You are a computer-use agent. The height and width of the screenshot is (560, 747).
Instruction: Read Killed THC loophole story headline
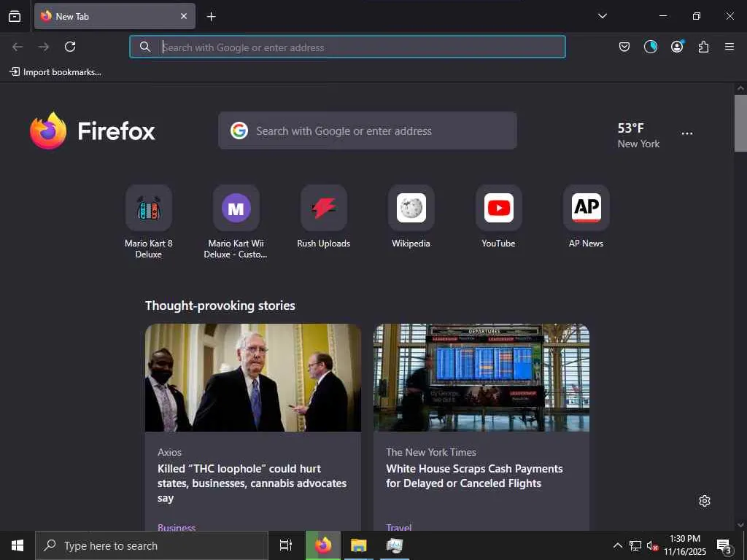pyautogui.click(x=252, y=483)
